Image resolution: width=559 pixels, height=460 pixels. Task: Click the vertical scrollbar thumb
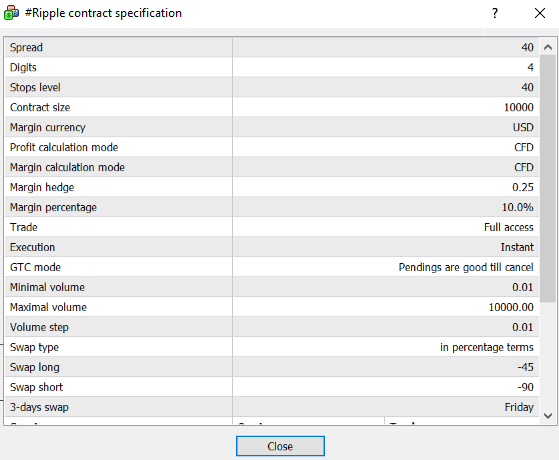coord(548,179)
